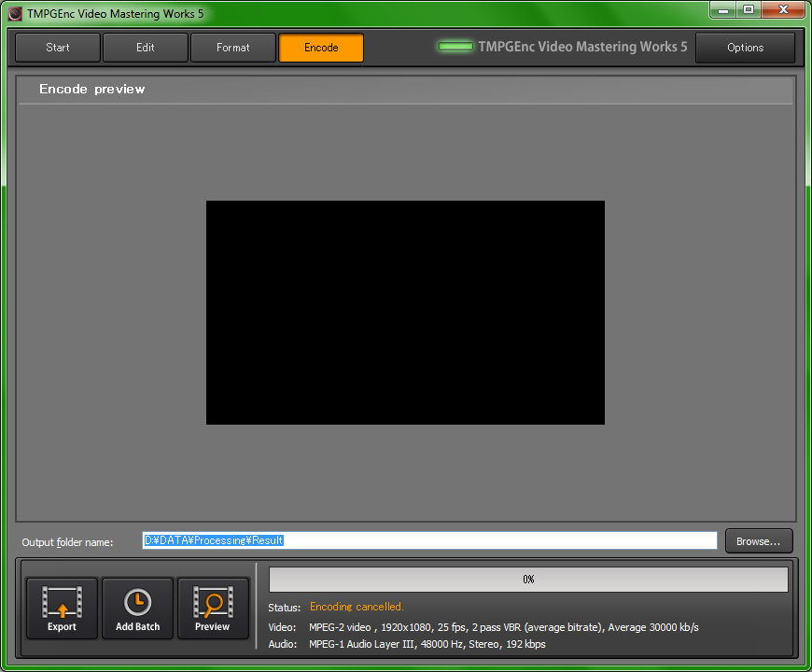Viewport: 812px width, 672px height.
Task: Close the TMPGEnc window
Action: (783, 10)
